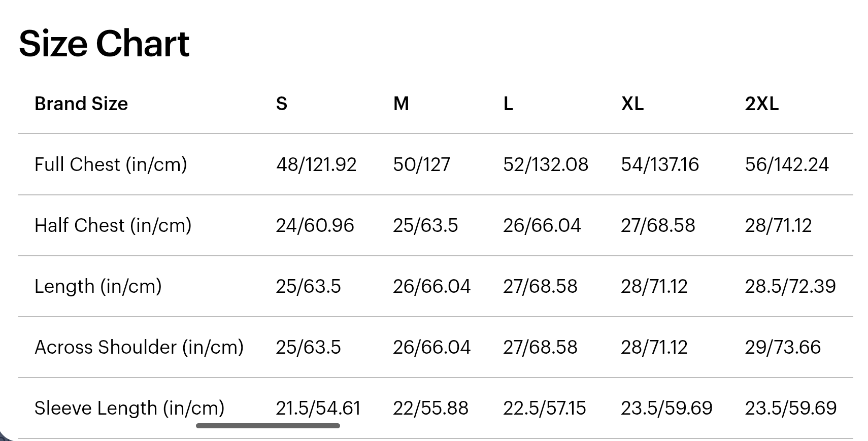This screenshot has width=868, height=441.
Task: Select the Across Shoulder (in/cm) row label
Action: click(x=139, y=347)
